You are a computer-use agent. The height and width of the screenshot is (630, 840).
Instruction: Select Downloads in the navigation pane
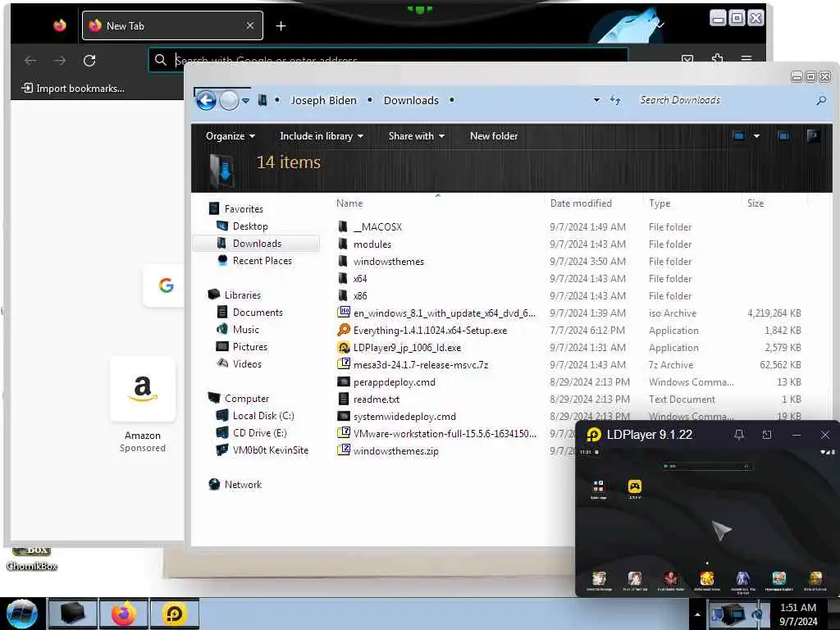tap(257, 243)
